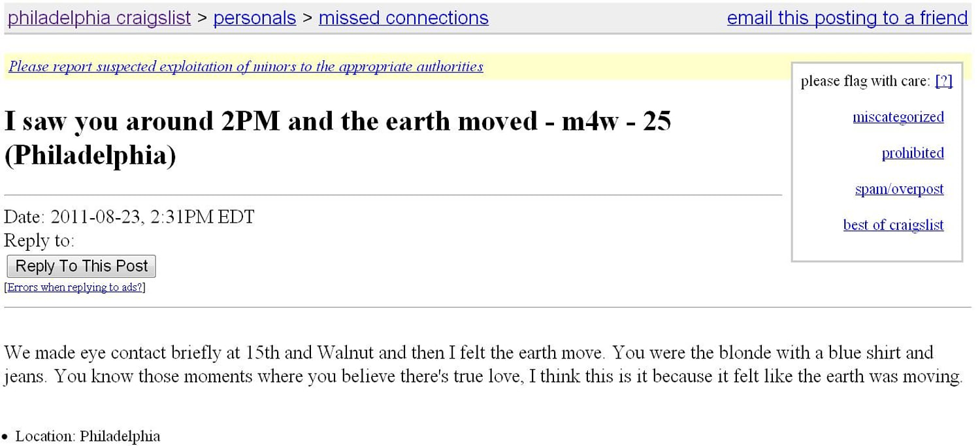Click the Reply to: label
Screen dimensions: 980x446
pyautogui.click(x=39, y=240)
